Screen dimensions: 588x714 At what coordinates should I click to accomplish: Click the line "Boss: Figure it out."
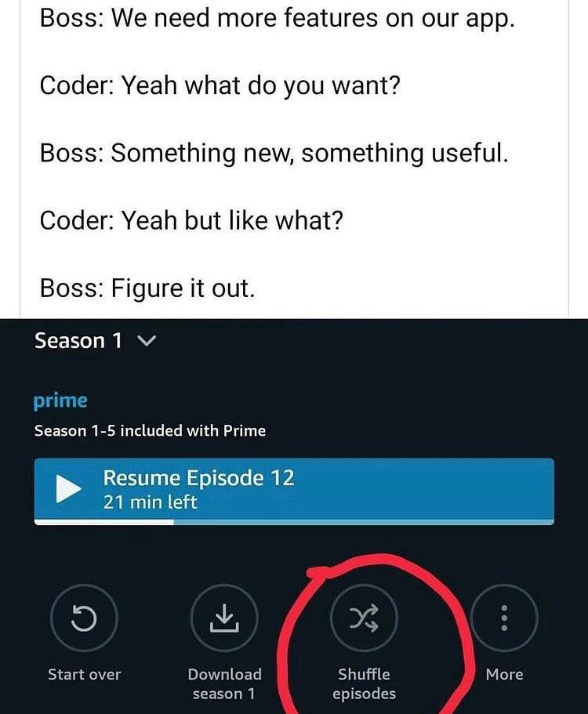point(147,288)
